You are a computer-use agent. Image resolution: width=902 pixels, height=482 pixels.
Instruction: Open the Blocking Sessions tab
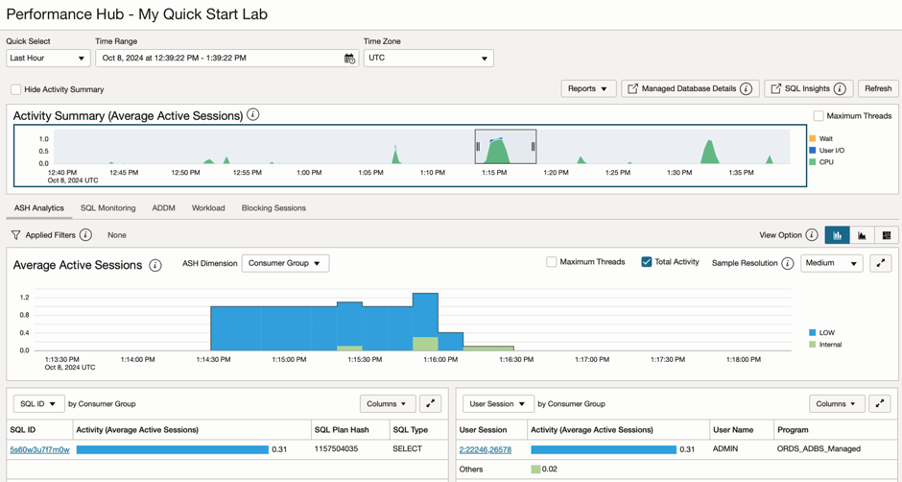pos(273,208)
